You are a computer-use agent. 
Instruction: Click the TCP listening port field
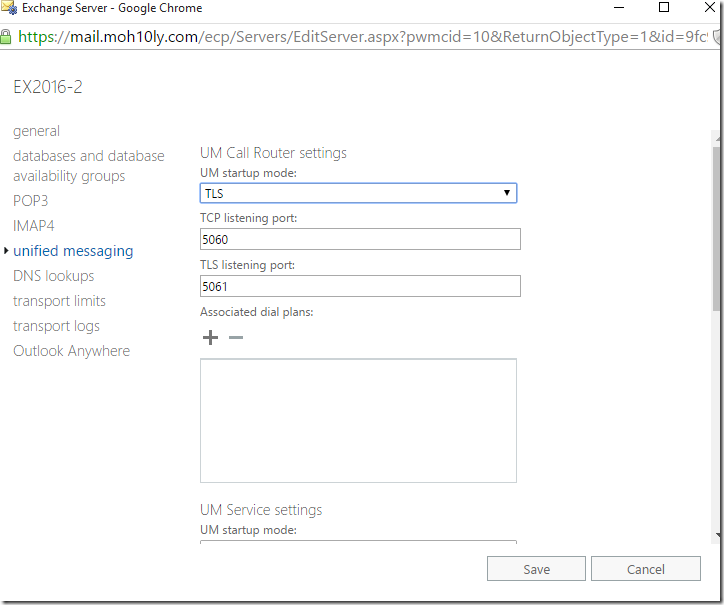tap(360, 239)
